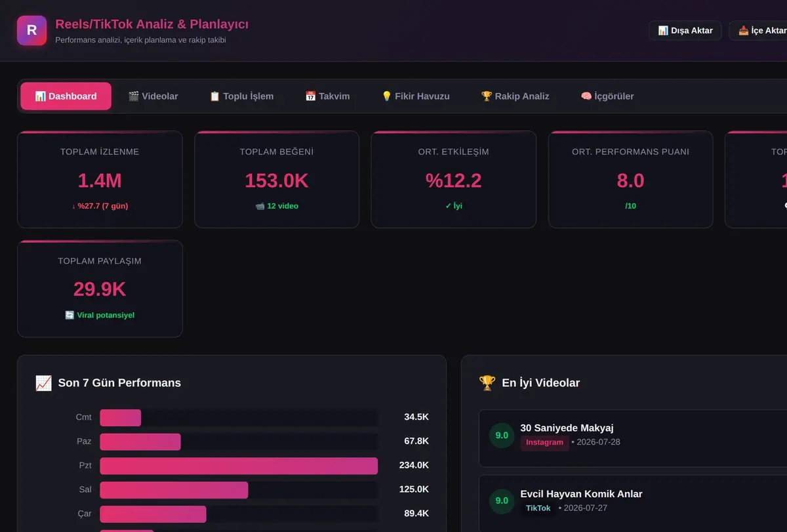Viewport: 787px width, 532px height.
Task: Click the Instagram tag under 30 Saniyede Makyaj
Action: [544, 443]
